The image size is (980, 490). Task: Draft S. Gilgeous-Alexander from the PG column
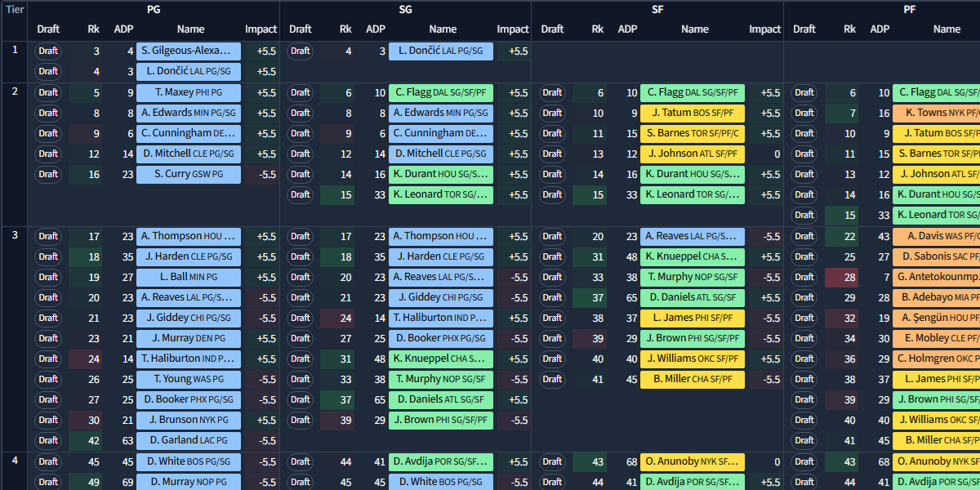pos(48,51)
